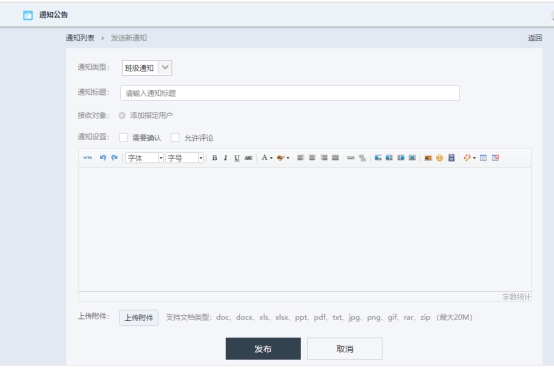
Task: Click the 取消 cancel button
Action: [x=345, y=349]
